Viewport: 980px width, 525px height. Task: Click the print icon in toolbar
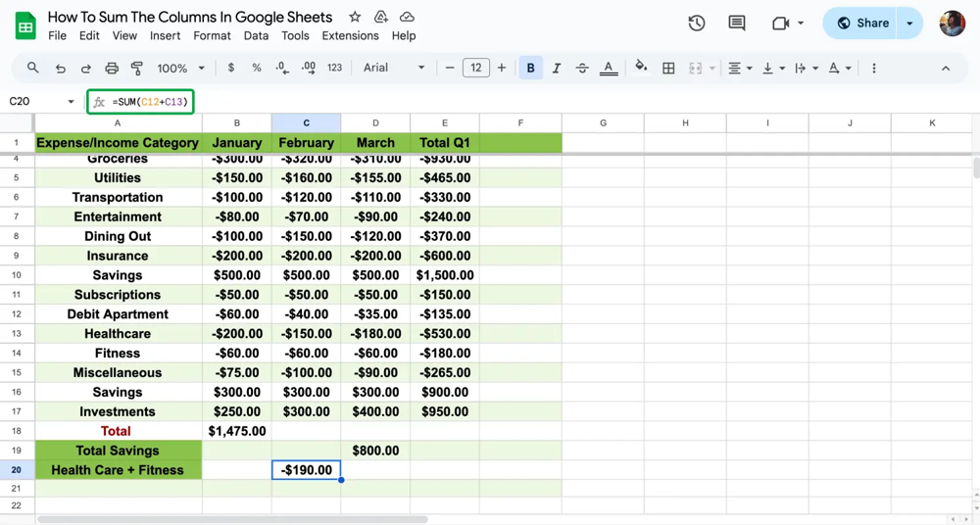coord(112,69)
